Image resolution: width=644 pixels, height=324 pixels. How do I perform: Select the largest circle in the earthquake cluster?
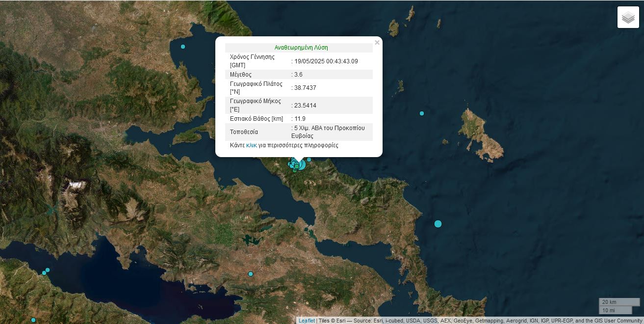point(300,164)
